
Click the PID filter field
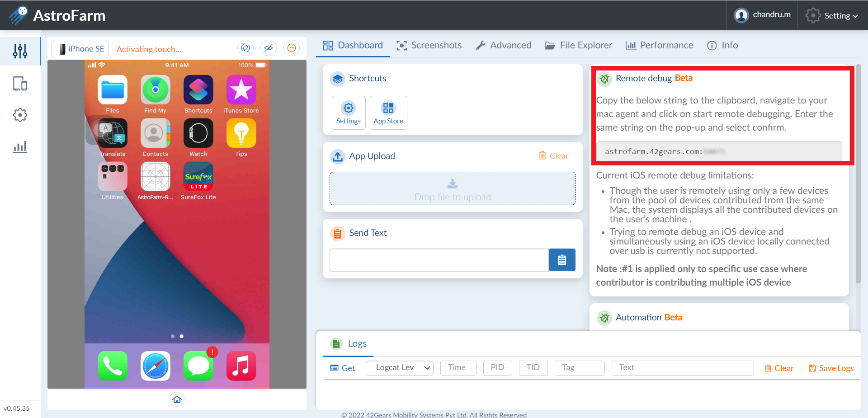pyautogui.click(x=497, y=368)
